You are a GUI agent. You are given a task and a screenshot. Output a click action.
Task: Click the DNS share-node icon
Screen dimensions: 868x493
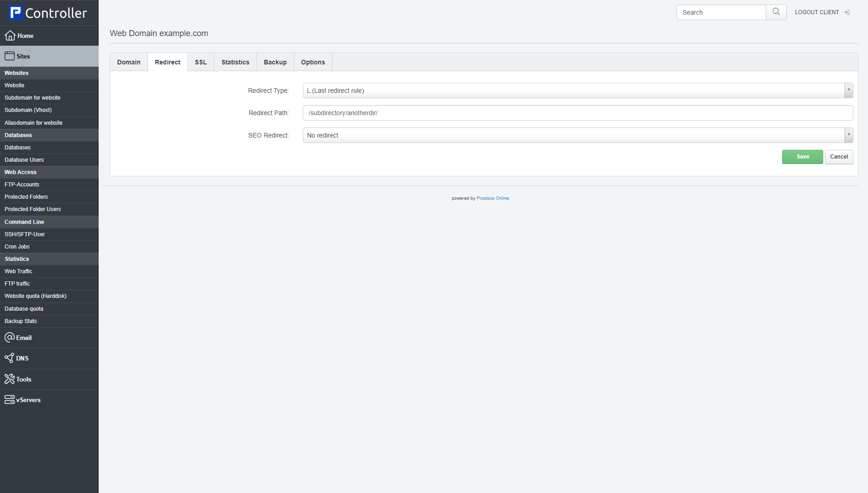(x=9, y=358)
